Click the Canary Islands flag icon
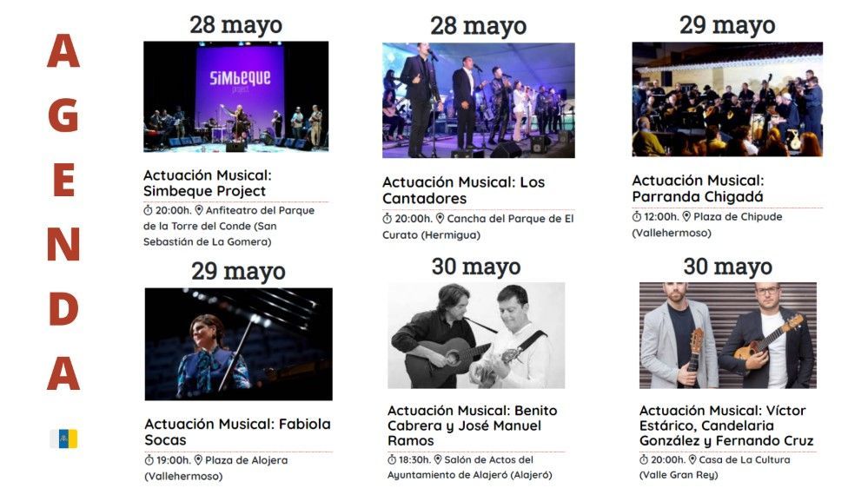 (64, 439)
